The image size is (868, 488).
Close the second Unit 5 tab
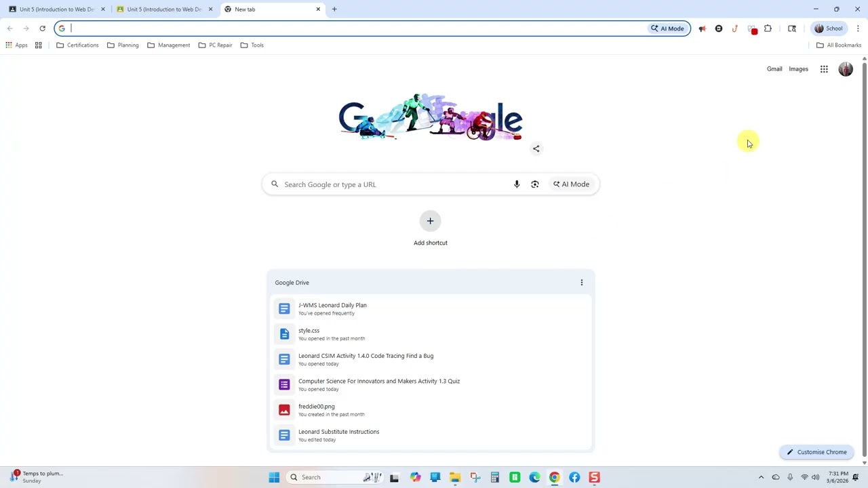[x=210, y=9]
